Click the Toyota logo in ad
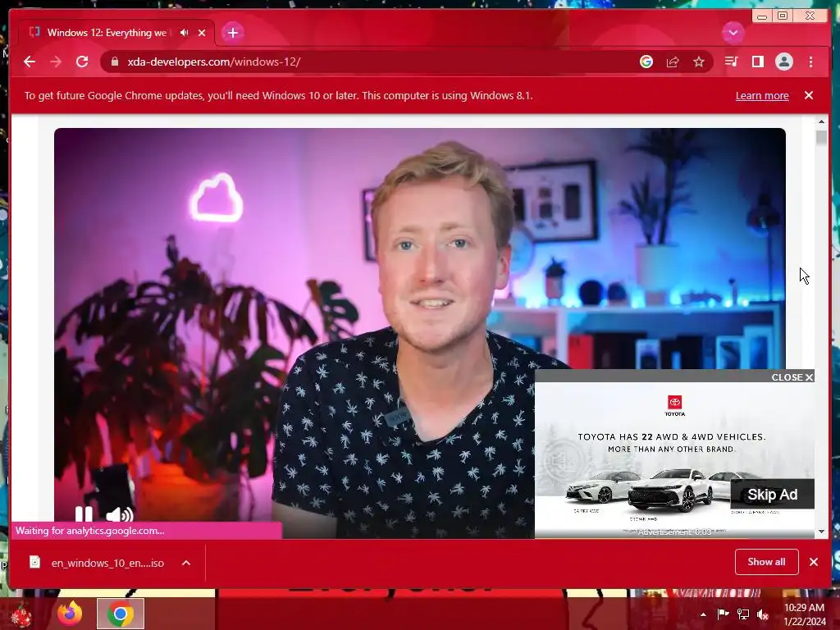This screenshot has width=840, height=630. coord(674,405)
